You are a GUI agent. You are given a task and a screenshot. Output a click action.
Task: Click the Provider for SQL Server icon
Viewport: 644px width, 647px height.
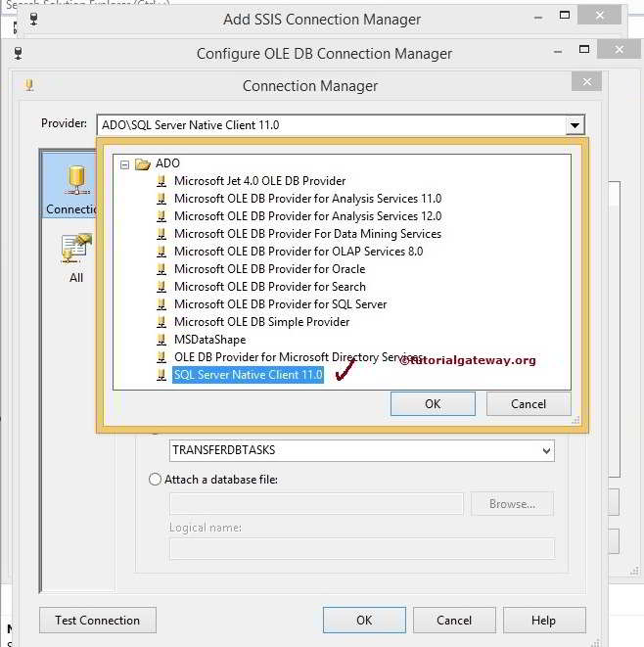pyautogui.click(x=161, y=304)
